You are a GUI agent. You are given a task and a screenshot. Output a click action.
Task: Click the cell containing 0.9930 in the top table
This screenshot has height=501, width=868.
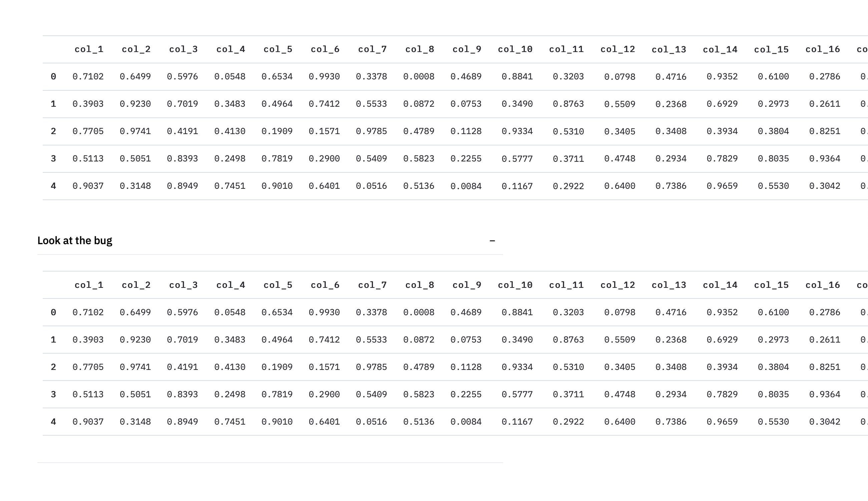(325, 76)
